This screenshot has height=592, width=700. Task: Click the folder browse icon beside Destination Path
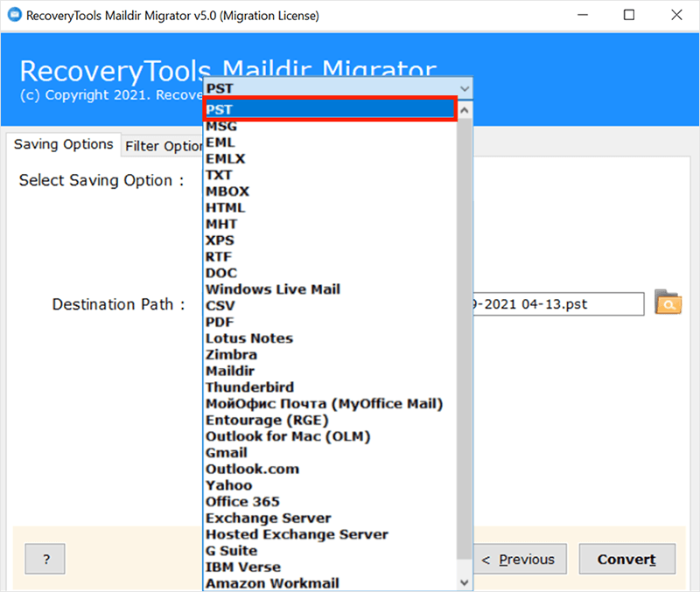point(668,303)
